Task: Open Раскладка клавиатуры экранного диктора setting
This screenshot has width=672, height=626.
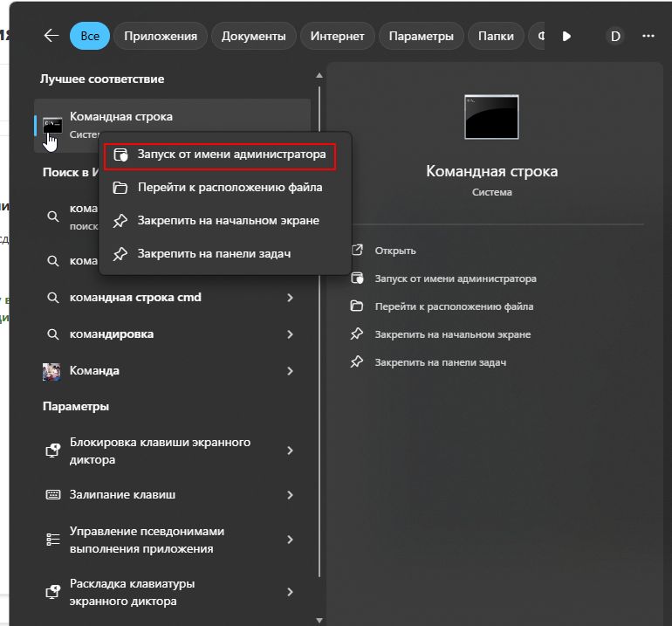Action: coord(170,592)
